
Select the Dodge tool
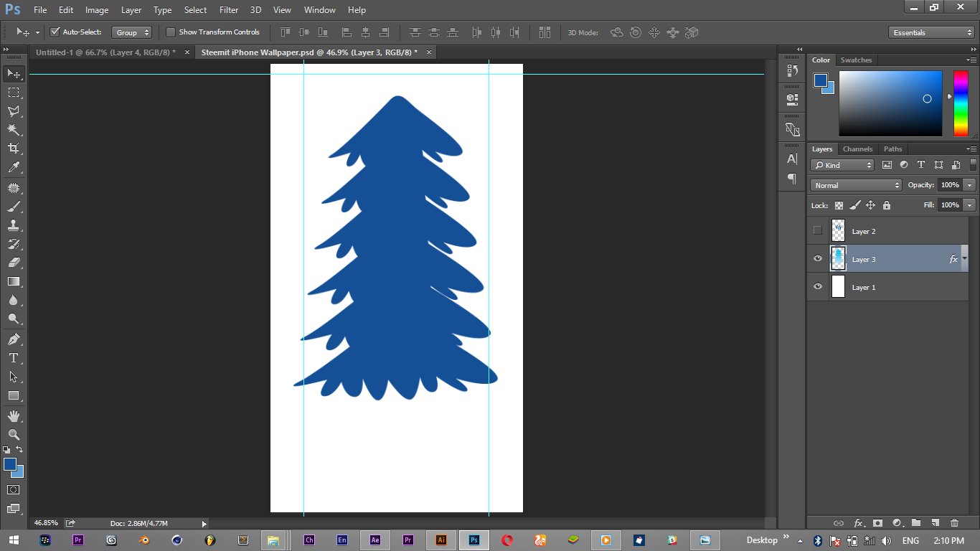(x=14, y=319)
